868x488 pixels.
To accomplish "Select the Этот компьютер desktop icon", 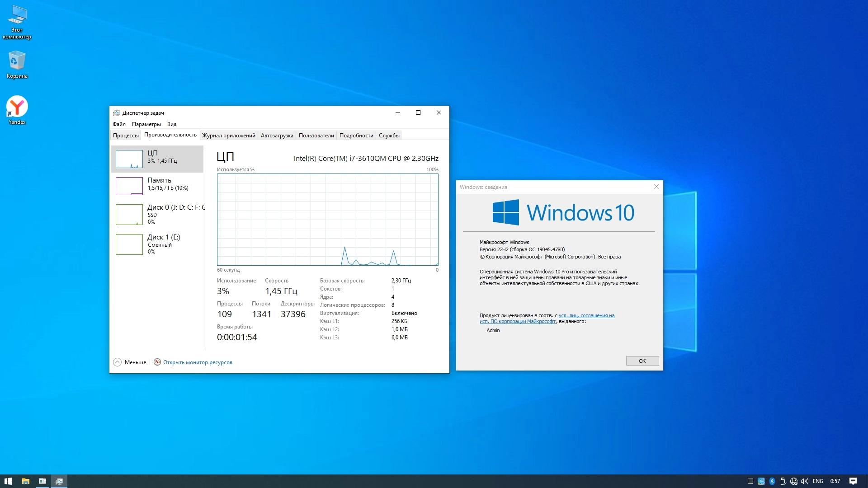I will pos(17,16).
